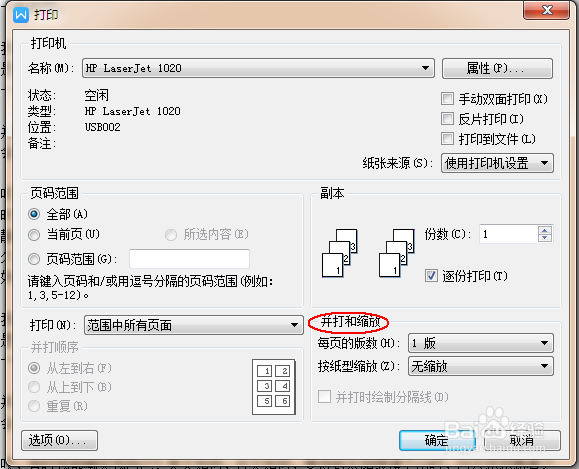Click the WPS Writer icon in title bar
Viewport: 579px width, 469px height.
(x=21, y=15)
